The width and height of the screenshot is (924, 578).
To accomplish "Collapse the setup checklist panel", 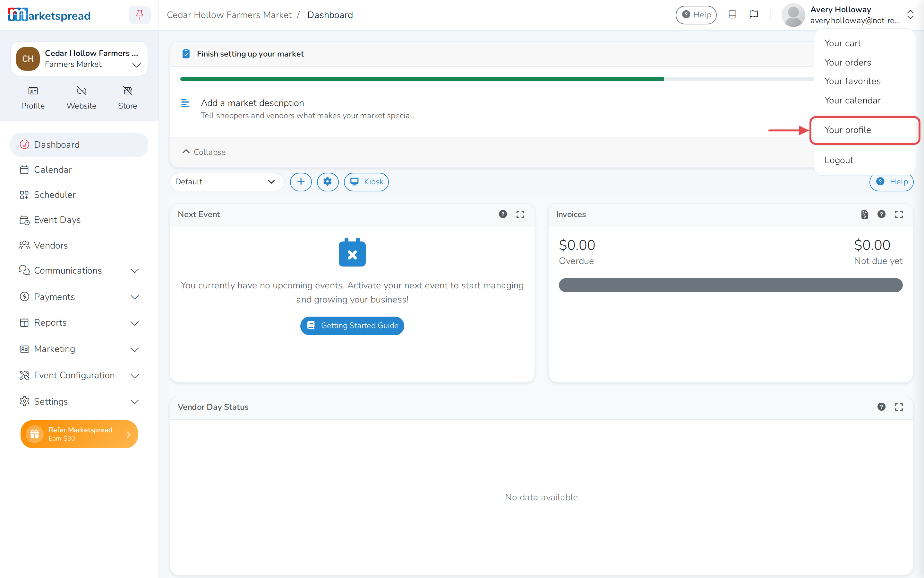I will point(204,152).
